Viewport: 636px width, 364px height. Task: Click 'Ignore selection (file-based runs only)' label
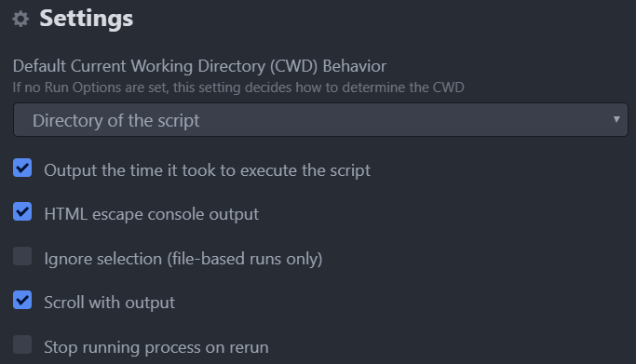[x=183, y=259]
